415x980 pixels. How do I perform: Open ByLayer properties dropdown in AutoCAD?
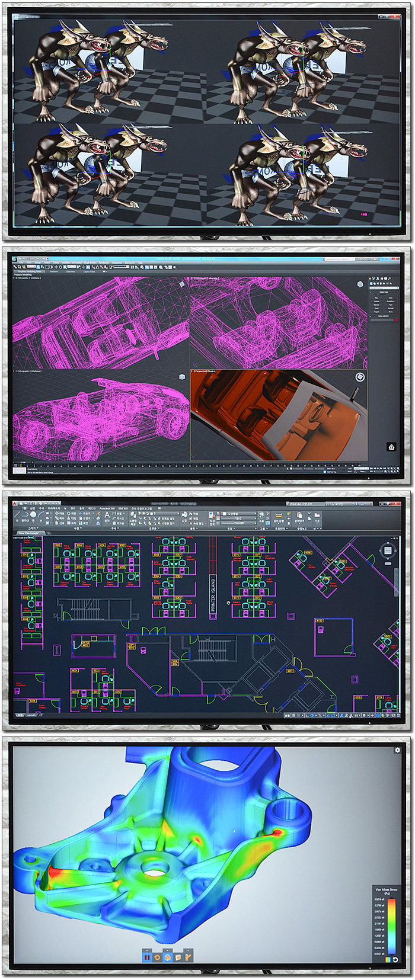coord(238,523)
